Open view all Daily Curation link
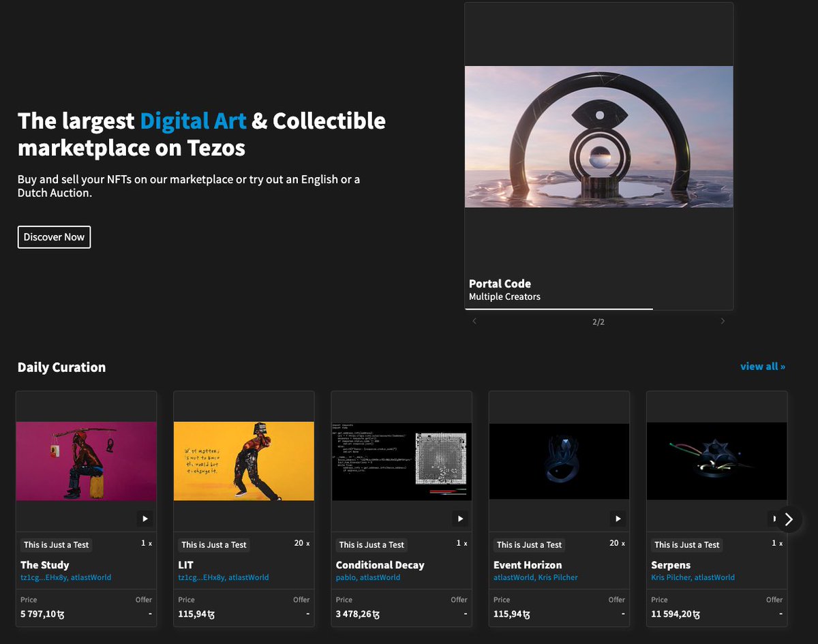Image resolution: width=818 pixels, height=644 pixels. coord(763,367)
